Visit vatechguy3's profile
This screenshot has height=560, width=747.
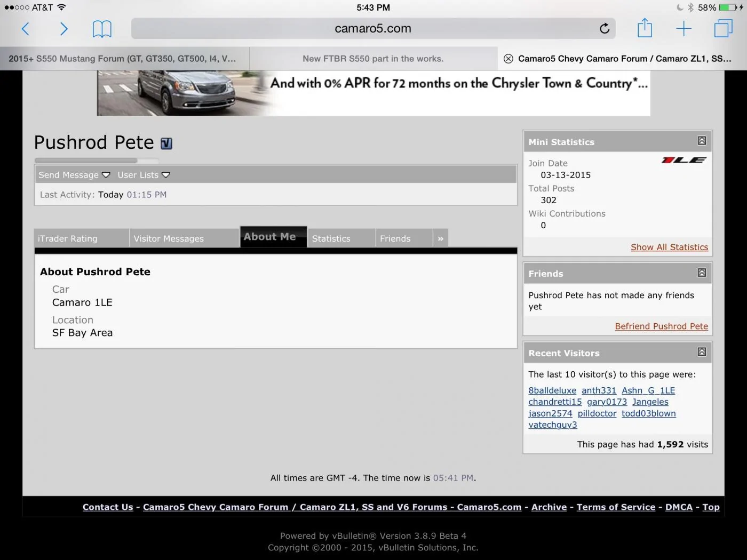553,425
